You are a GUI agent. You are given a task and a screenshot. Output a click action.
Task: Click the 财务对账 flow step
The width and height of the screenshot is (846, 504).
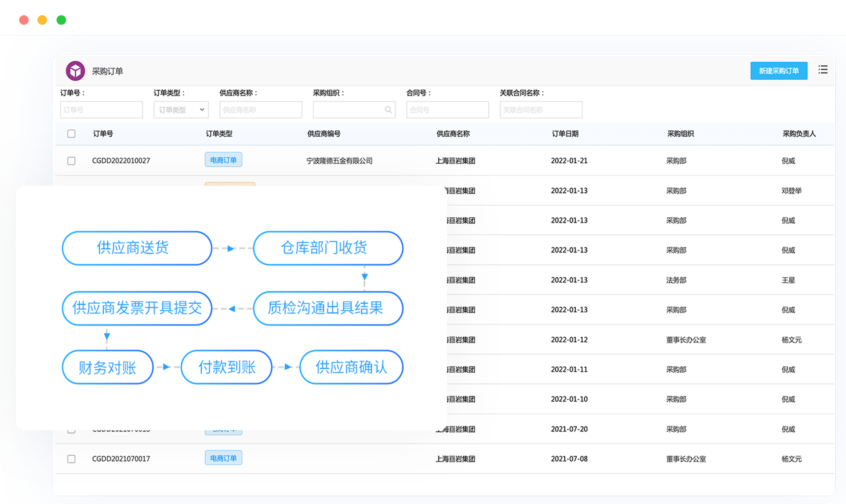tap(108, 367)
